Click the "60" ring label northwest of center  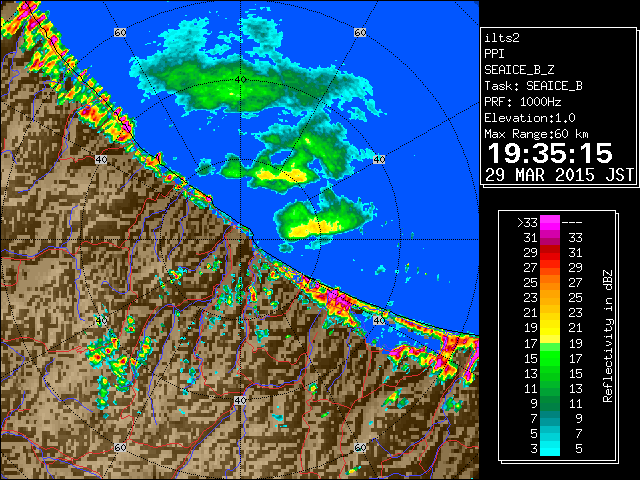tap(120, 32)
